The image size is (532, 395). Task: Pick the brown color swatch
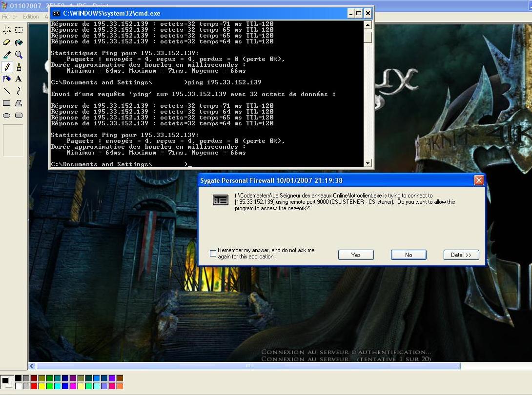(120, 378)
